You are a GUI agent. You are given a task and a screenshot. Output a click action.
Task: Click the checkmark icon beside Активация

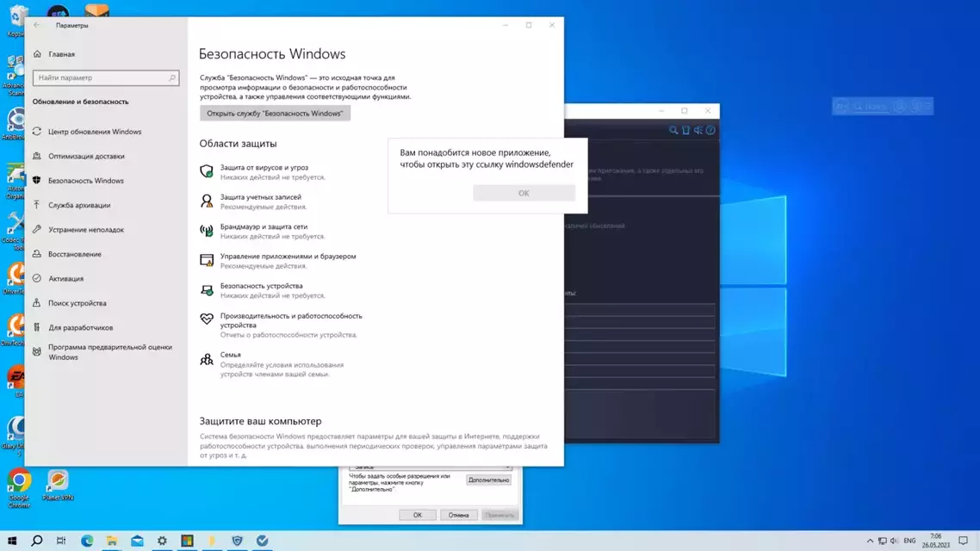[x=37, y=278]
